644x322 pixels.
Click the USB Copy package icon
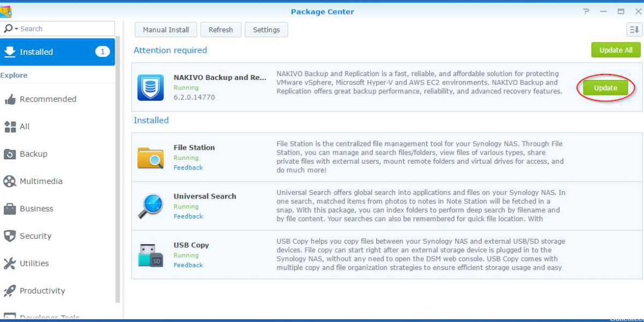click(150, 255)
